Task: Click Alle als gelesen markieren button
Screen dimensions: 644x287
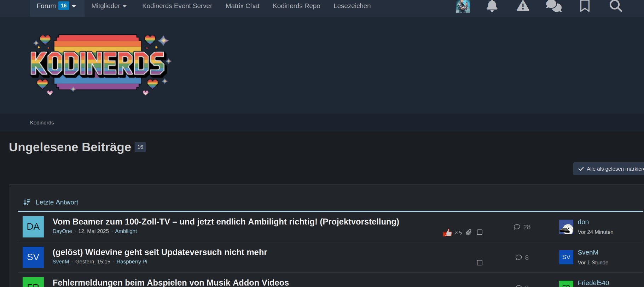Action: click(609, 169)
